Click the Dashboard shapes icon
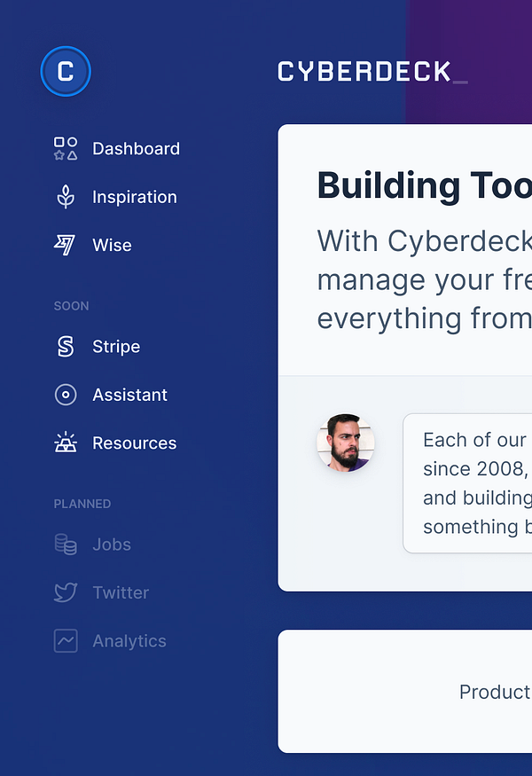Image resolution: width=532 pixels, height=776 pixels. (x=66, y=148)
